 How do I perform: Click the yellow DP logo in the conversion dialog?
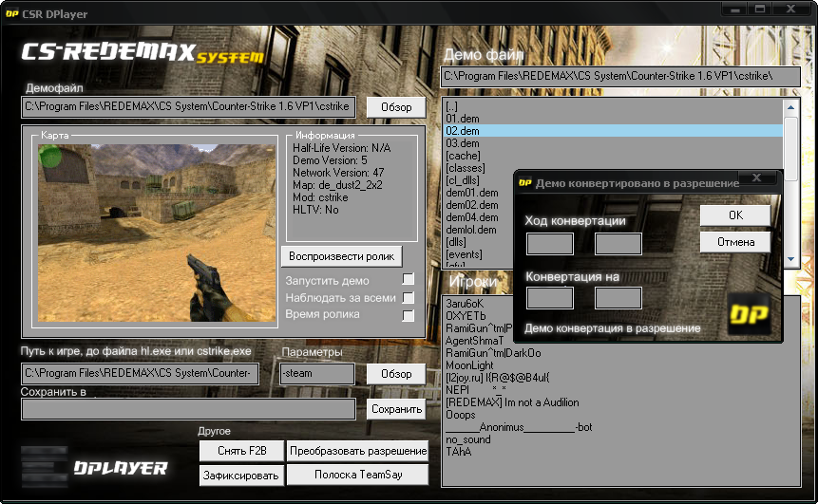(x=749, y=314)
